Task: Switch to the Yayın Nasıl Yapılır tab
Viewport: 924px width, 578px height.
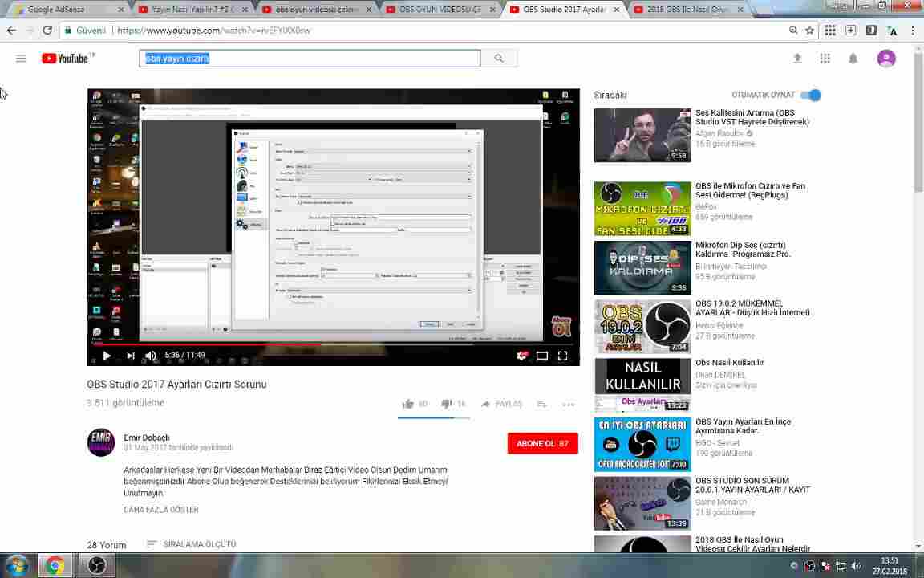Action: click(x=192, y=10)
